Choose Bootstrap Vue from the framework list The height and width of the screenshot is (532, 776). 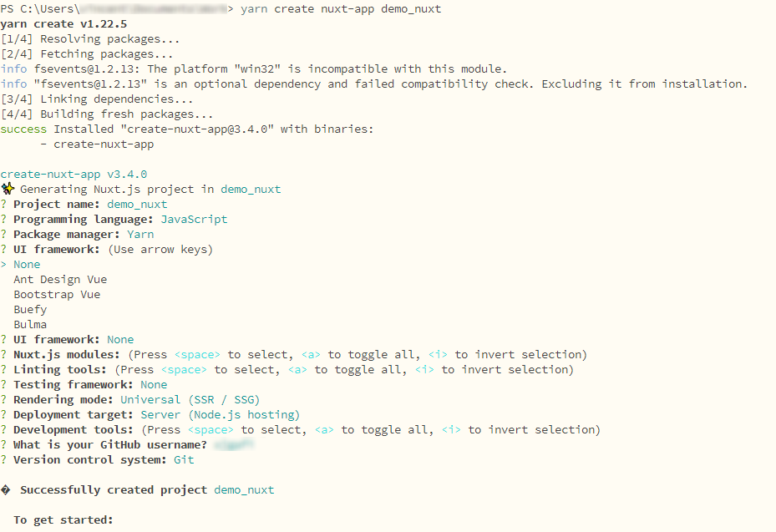(x=57, y=295)
